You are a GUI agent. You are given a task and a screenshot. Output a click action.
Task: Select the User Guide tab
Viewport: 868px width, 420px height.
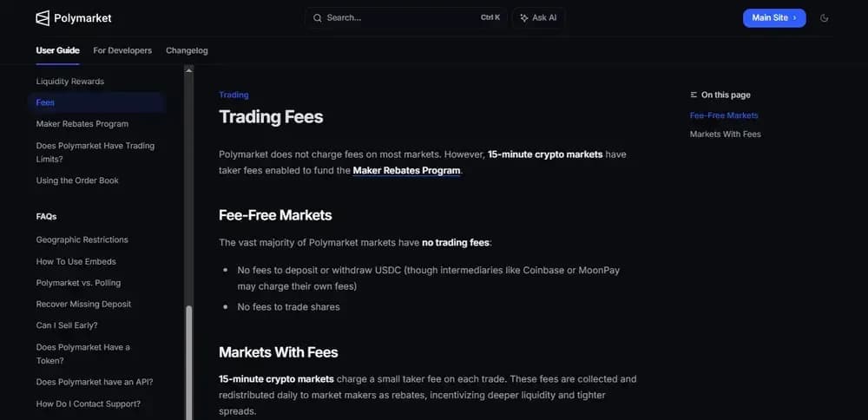click(x=57, y=50)
